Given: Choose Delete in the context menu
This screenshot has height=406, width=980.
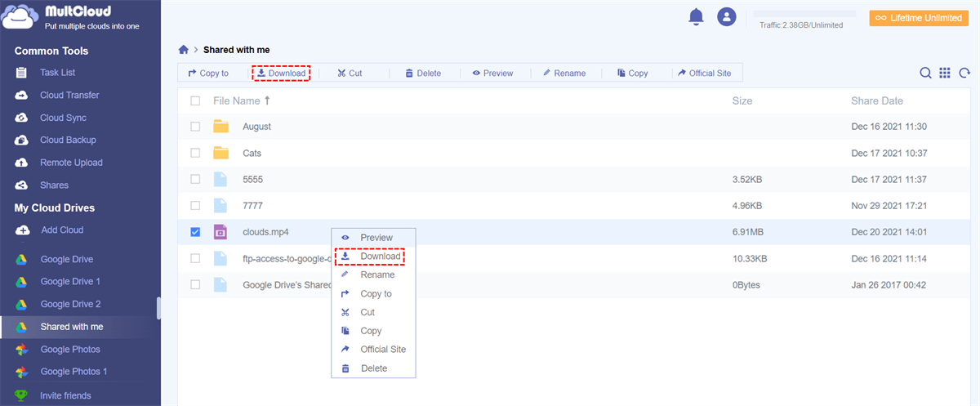Looking at the screenshot, I should point(373,368).
